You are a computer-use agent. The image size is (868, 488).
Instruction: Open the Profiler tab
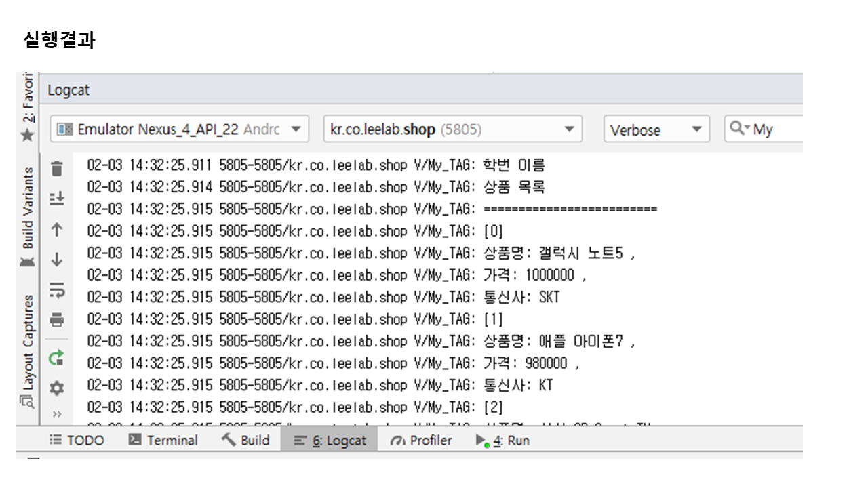(x=421, y=441)
